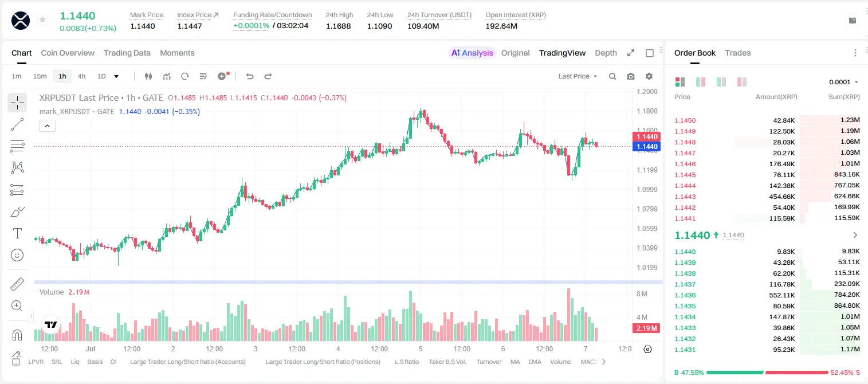868x384 pixels.
Task: Expand the timeframe dropdown next to 1D
Action: pyautogui.click(x=116, y=76)
